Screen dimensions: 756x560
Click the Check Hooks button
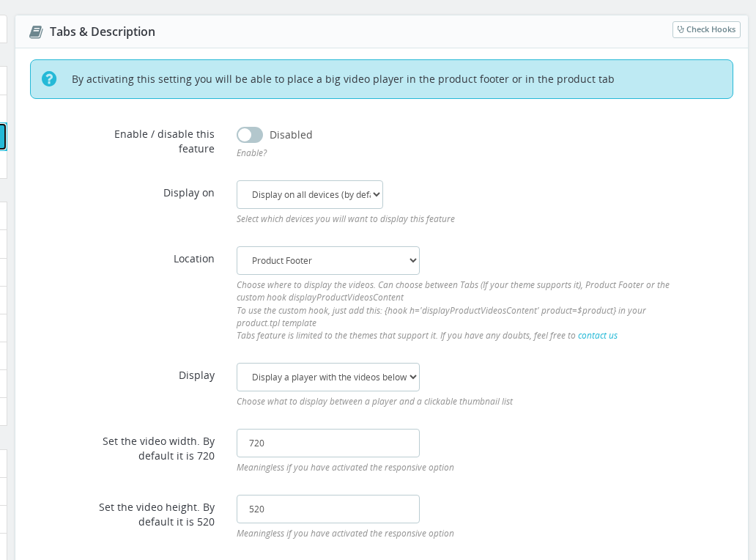tap(706, 29)
